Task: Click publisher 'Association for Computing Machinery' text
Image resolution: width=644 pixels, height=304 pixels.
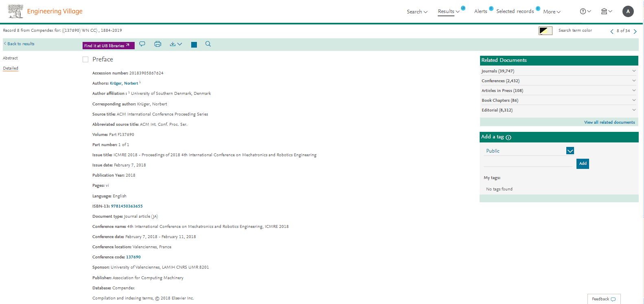Action: coord(148,278)
